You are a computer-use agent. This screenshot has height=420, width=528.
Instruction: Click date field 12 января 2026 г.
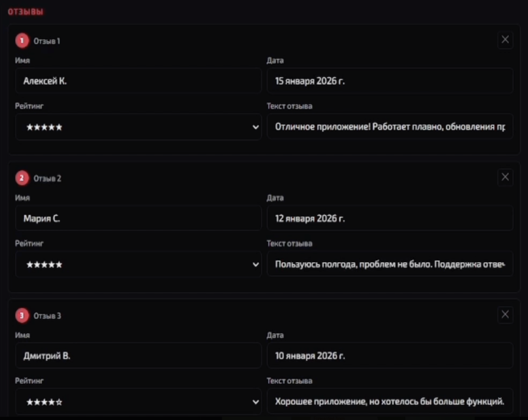tap(390, 218)
